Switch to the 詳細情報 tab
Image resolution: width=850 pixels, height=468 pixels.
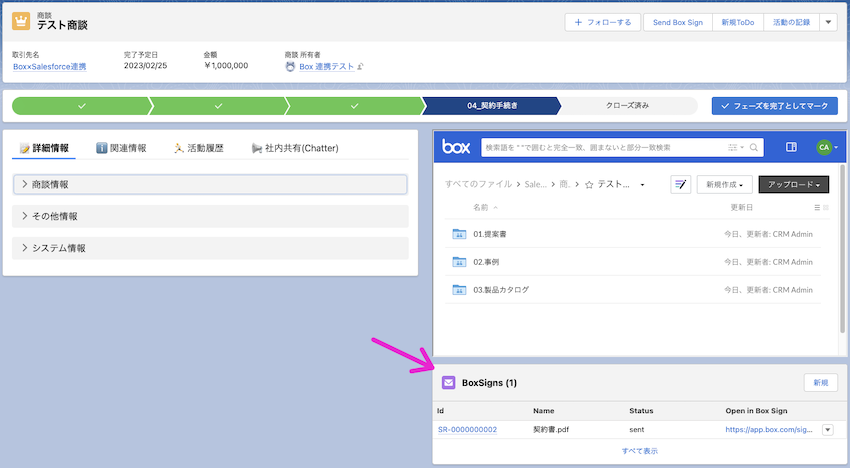(x=44, y=148)
